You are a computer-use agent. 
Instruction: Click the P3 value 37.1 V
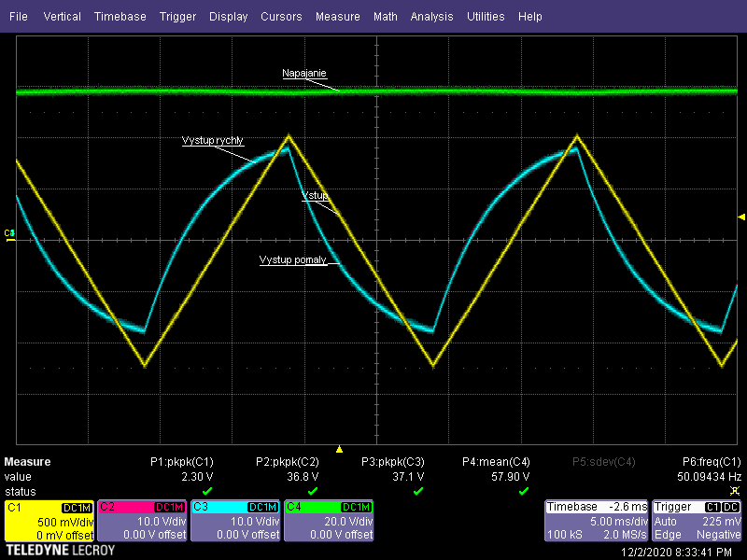point(408,477)
